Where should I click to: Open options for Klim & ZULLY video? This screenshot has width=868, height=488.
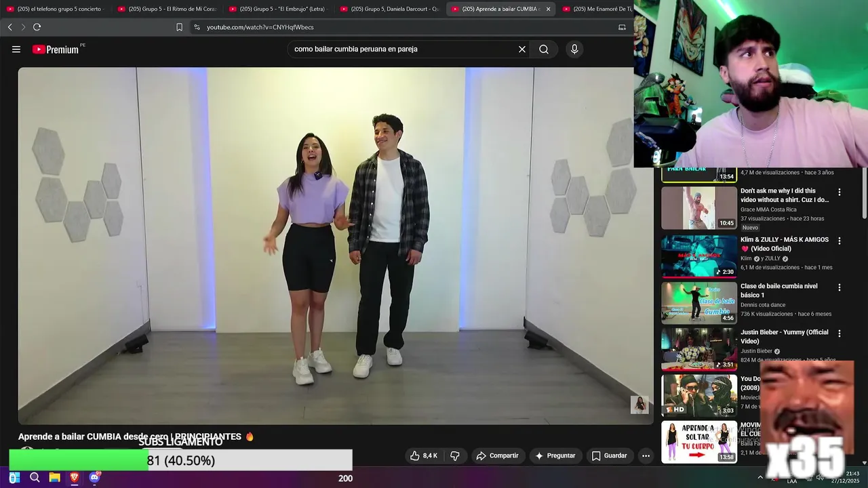[840, 241]
